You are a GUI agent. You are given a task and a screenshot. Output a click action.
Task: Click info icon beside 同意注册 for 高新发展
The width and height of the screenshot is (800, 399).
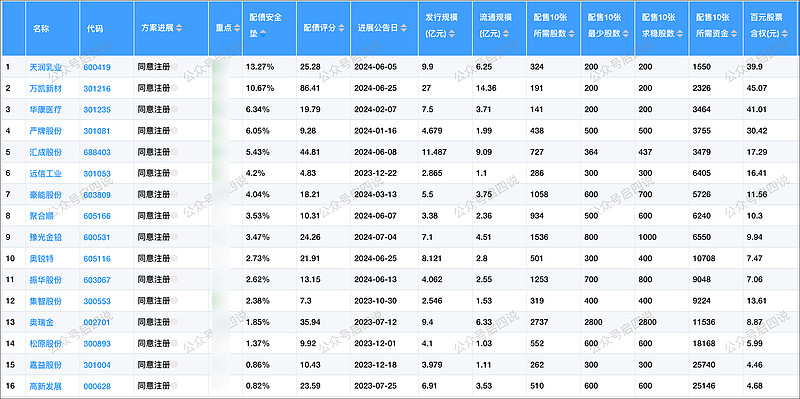point(174,386)
